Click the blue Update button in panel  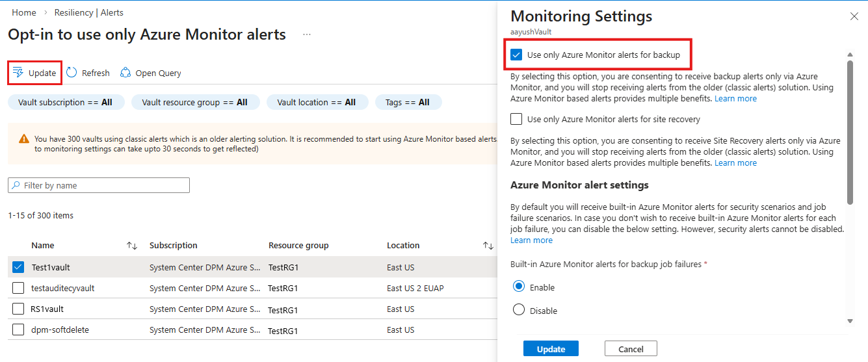pyautogui.click(x=551, y=349)
